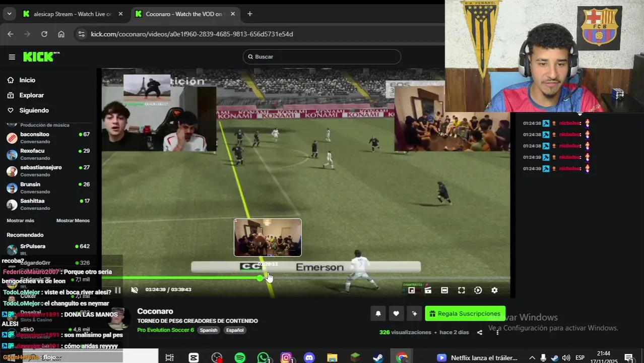Click the Español tag

(x=235, y=331)
